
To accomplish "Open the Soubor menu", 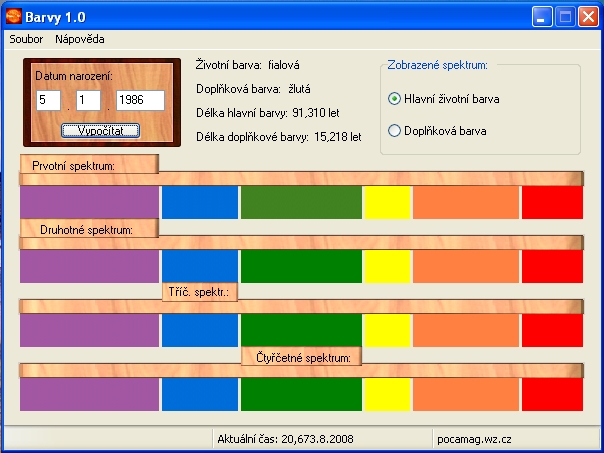I will (x=25, y=39).
